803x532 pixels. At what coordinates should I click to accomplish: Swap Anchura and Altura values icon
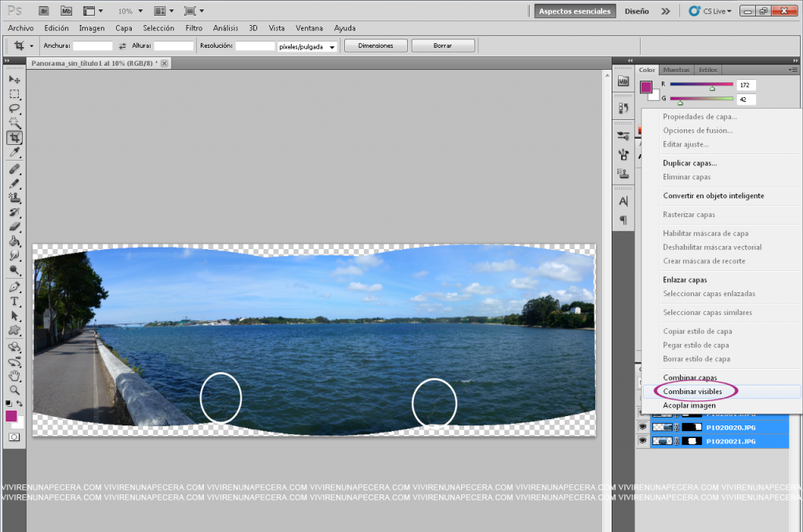(122, 46)
